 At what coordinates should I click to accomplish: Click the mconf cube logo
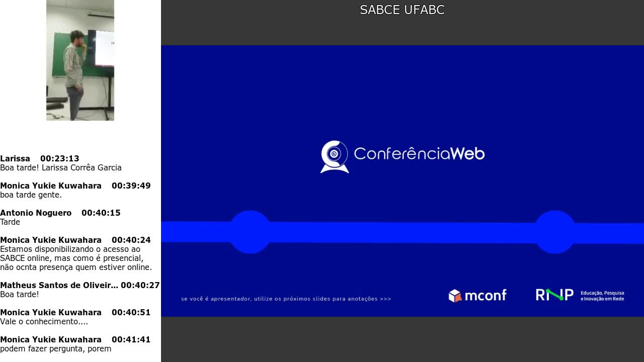(x=455, y=296)
